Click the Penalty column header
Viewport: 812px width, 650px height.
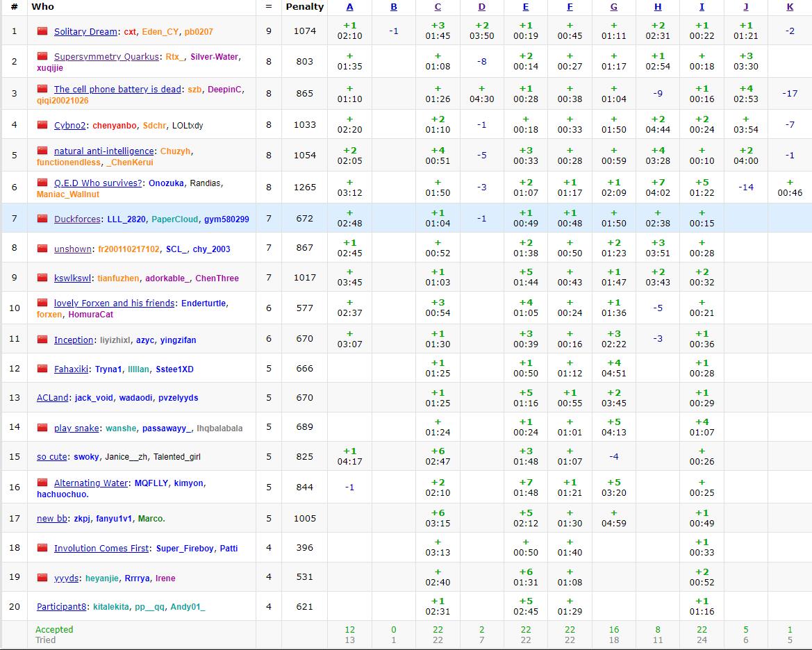(x=304, y=7)
